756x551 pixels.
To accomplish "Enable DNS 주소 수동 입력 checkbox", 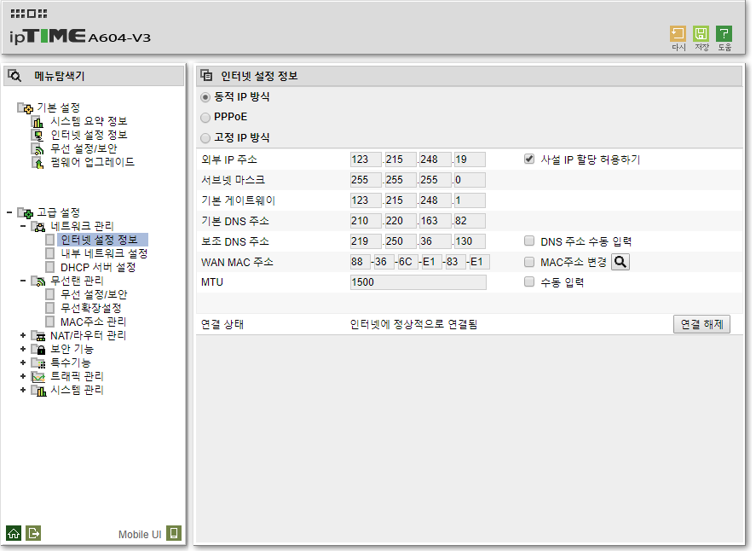I will 529,241.
